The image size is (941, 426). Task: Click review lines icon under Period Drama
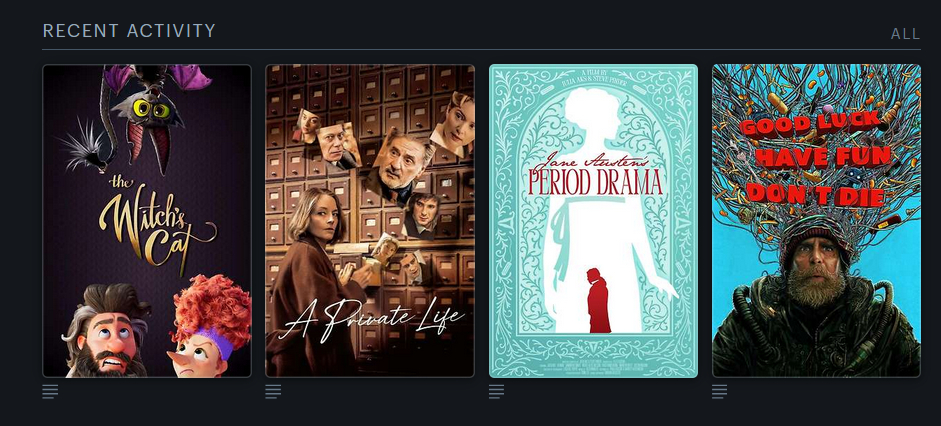point(496,392)
